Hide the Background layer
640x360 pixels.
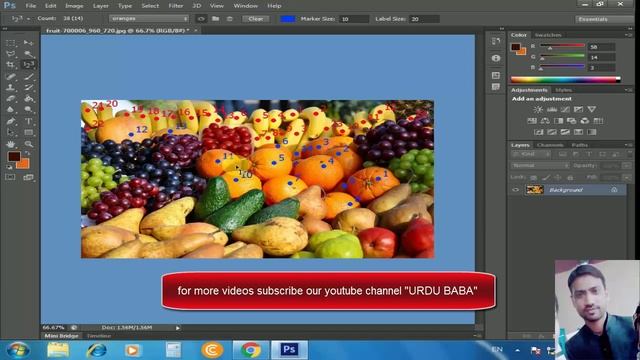pyautogui.click(x=515, y=190)
